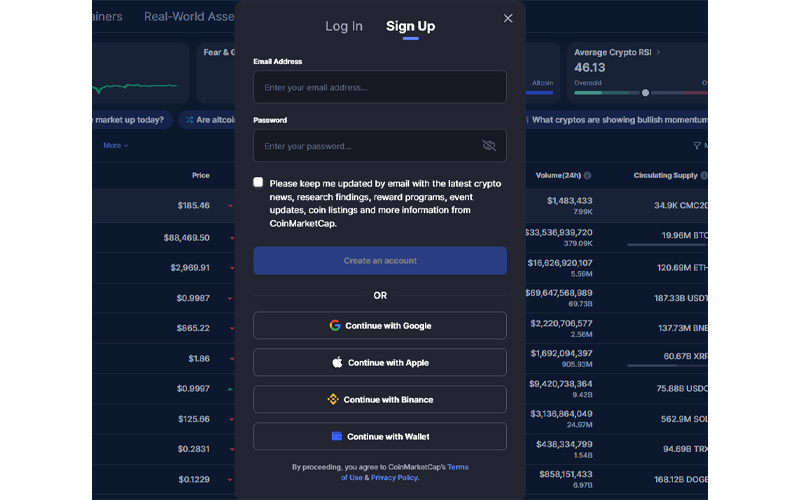Click the $9,420,738,364 volume cell
Viewport: 800px width, 500px height.
point(560,384)
